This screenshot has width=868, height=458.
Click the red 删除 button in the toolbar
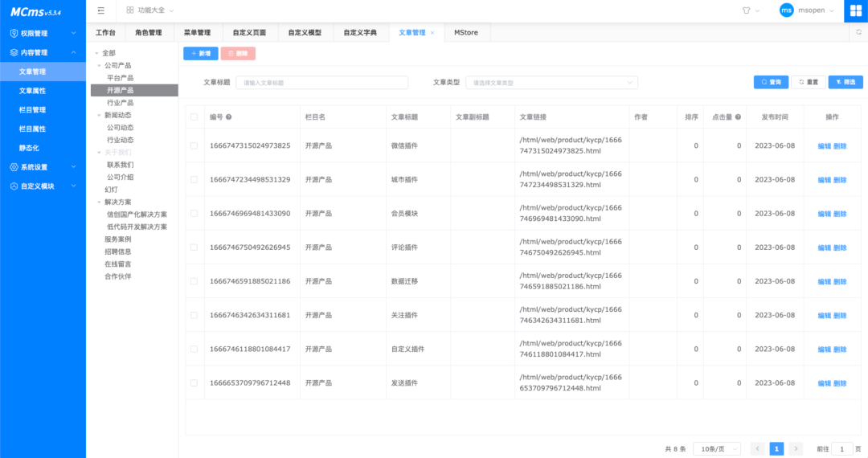238,54
